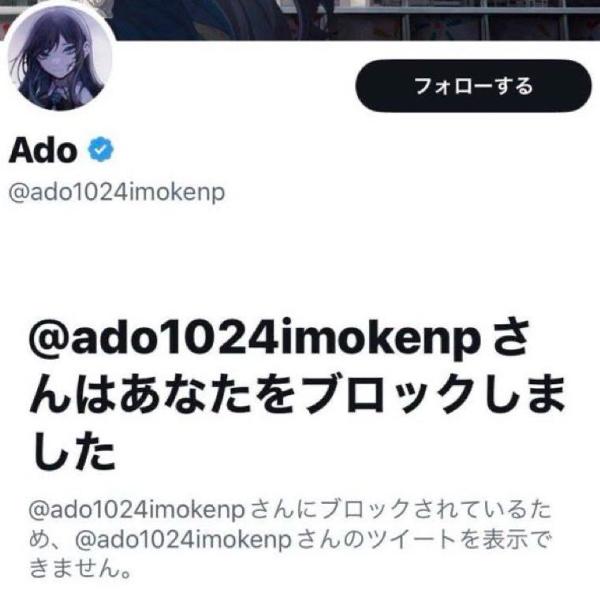
Task: Click しま at the end of heading's second line
Action: tap(526, 394)
